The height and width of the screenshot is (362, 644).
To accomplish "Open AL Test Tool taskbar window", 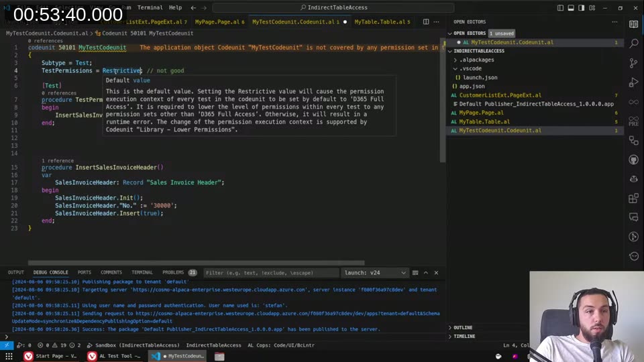I will (115, 356).
